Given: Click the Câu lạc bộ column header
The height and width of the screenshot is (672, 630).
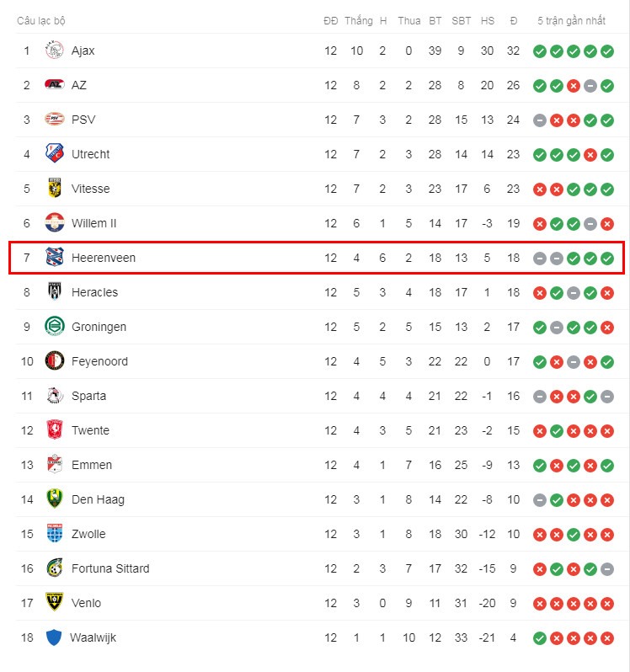Looking at the screenshot, I should 41,20.
